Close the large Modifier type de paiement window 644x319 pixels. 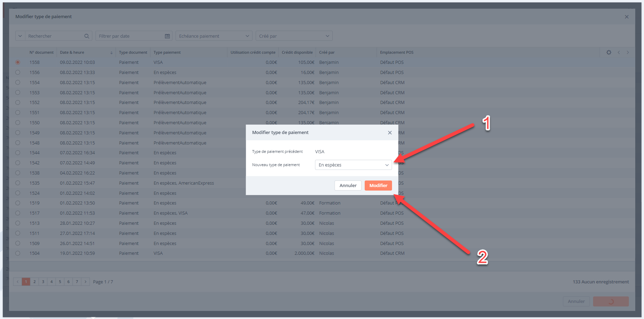[627, 17]
